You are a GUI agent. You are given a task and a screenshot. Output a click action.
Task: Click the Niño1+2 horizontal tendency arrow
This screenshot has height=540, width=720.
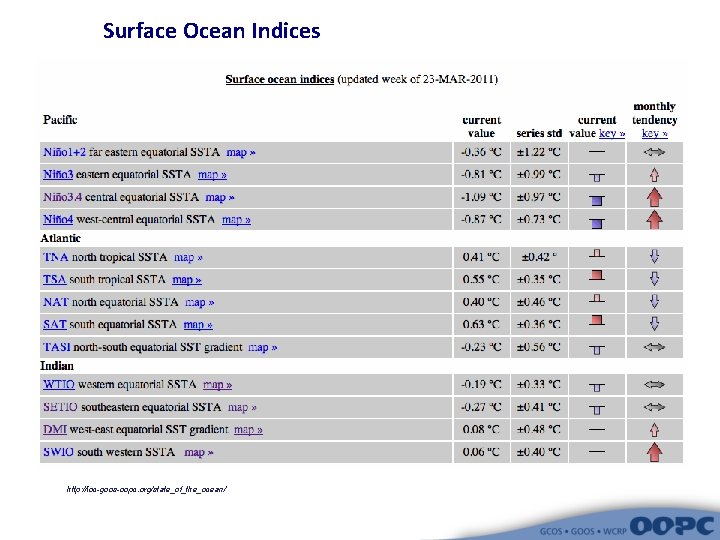coord(654,152)
